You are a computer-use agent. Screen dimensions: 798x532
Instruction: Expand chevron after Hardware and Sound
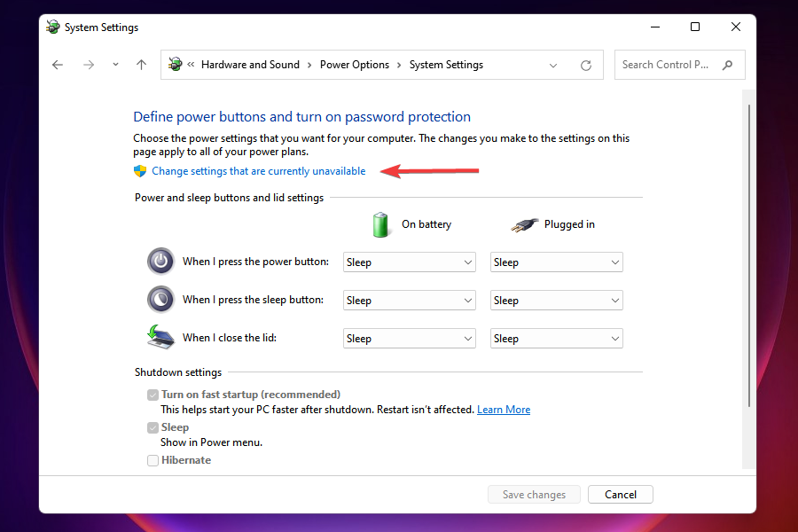point(309,65)
